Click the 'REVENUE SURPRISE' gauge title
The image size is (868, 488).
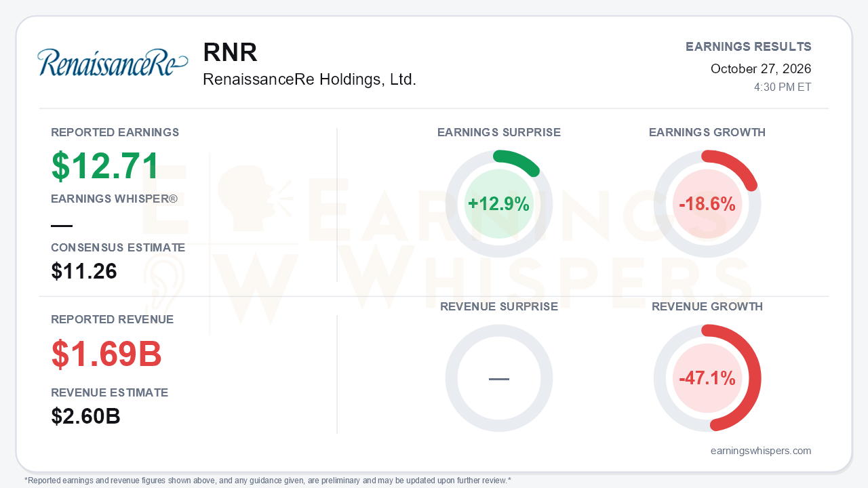coord(499,306)
